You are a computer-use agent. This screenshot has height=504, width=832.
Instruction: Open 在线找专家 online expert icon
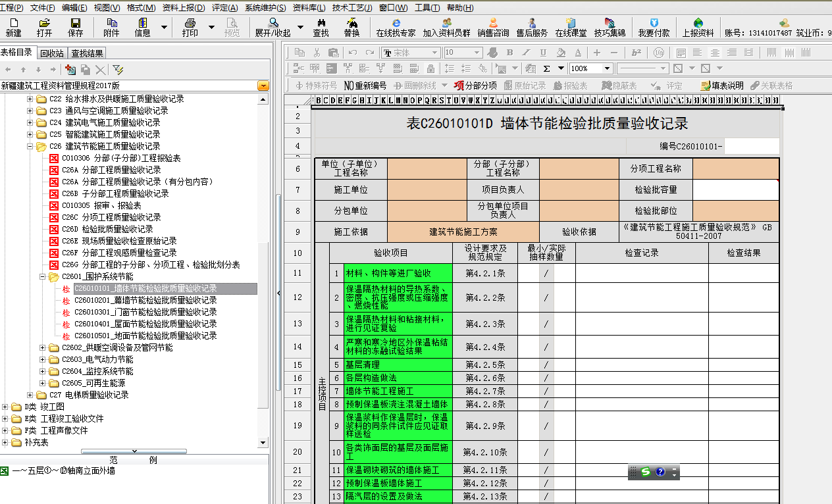tap(396, 27)
